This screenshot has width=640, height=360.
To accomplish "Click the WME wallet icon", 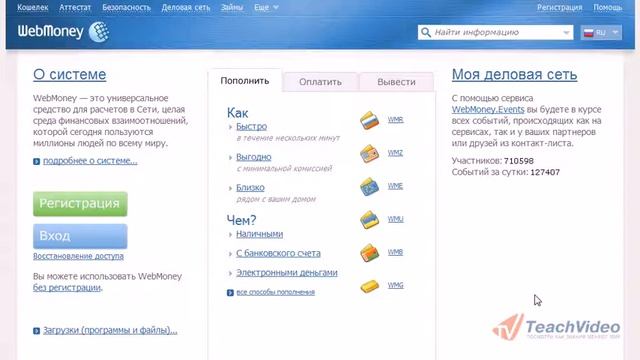I will click(x=369, y=187).
